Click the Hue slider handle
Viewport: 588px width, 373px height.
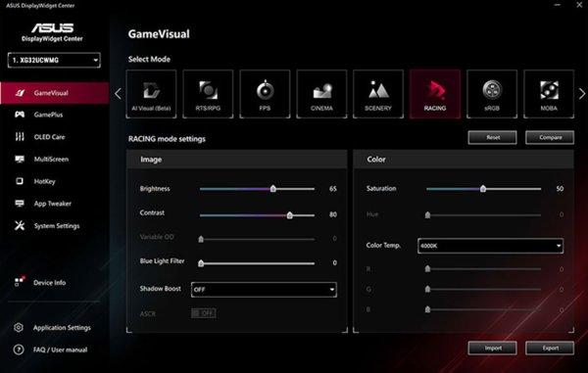427,215
